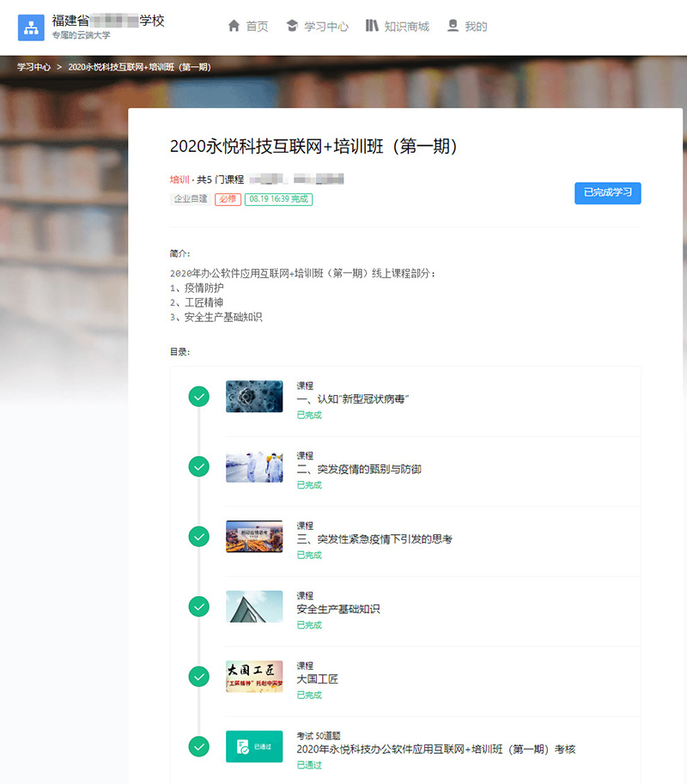Image resolution: width=687 pixels, height=784 pixels.
Task: Click the 已完成 link under 突发疫情的甄别与防御
Action: [x=308, y=485]
